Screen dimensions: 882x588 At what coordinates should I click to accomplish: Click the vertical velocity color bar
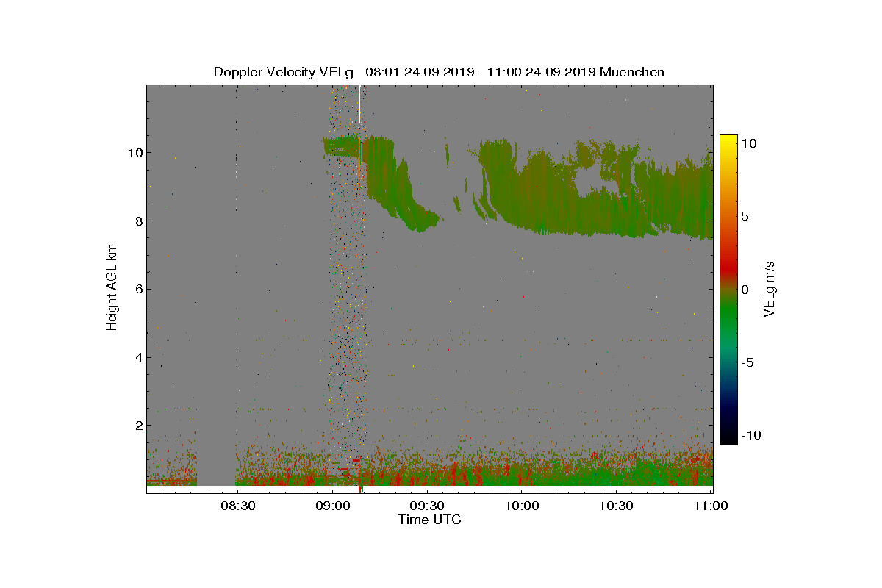[728, 290]
